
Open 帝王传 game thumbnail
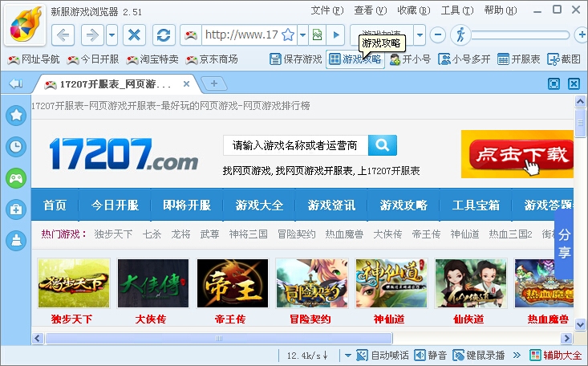[233, 283]
